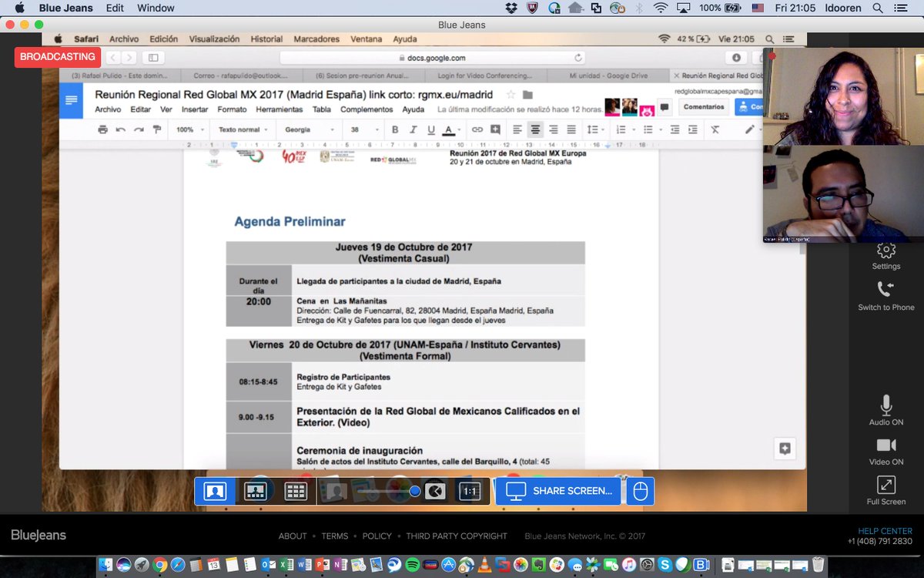Click docs.google.com address bar

pos(432,58)
